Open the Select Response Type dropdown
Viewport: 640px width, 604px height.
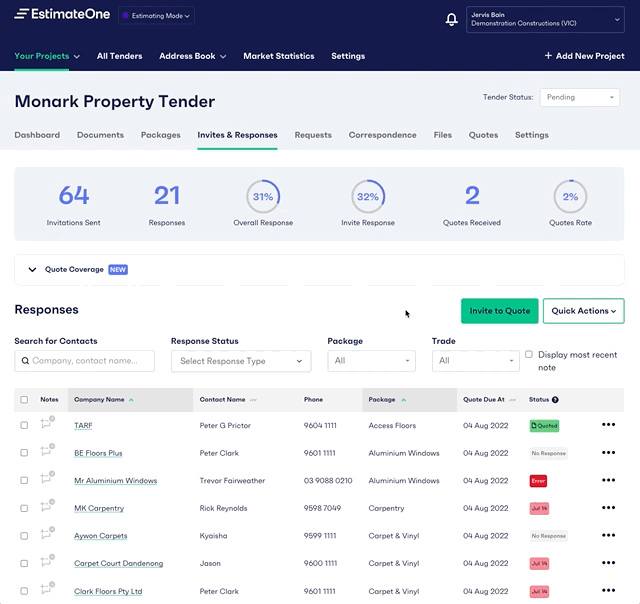pyautogui.click(x=241, y=361)
